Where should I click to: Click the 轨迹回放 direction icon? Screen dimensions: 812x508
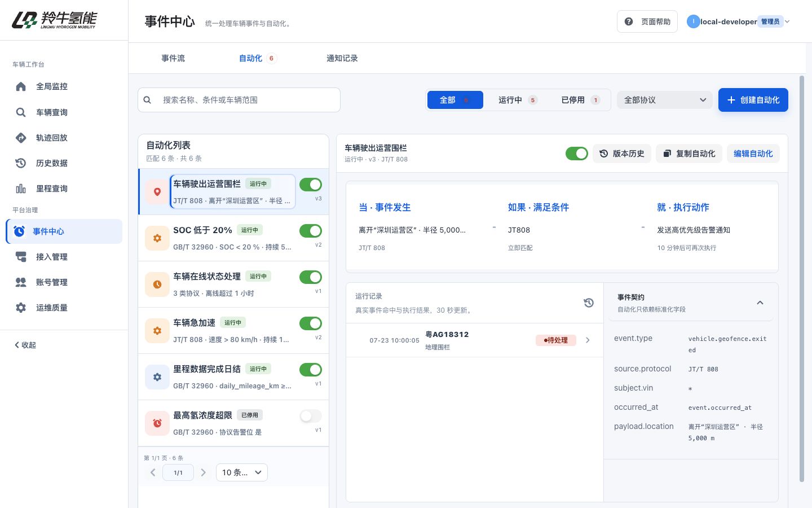[x=21, y=138]
